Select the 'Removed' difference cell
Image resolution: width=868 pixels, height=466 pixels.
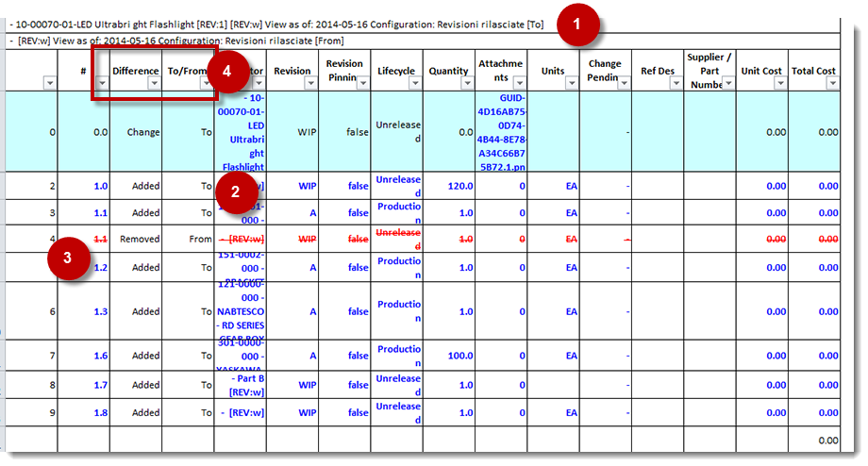pos(136,239)
